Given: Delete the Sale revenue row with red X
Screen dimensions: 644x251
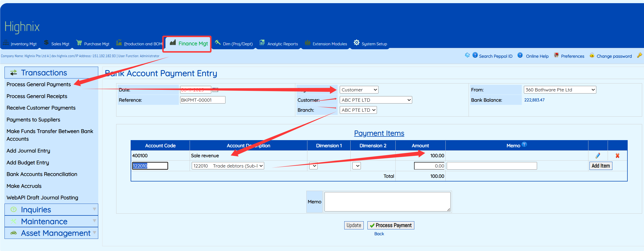Looking at the screenshot, I should point(617,156).
